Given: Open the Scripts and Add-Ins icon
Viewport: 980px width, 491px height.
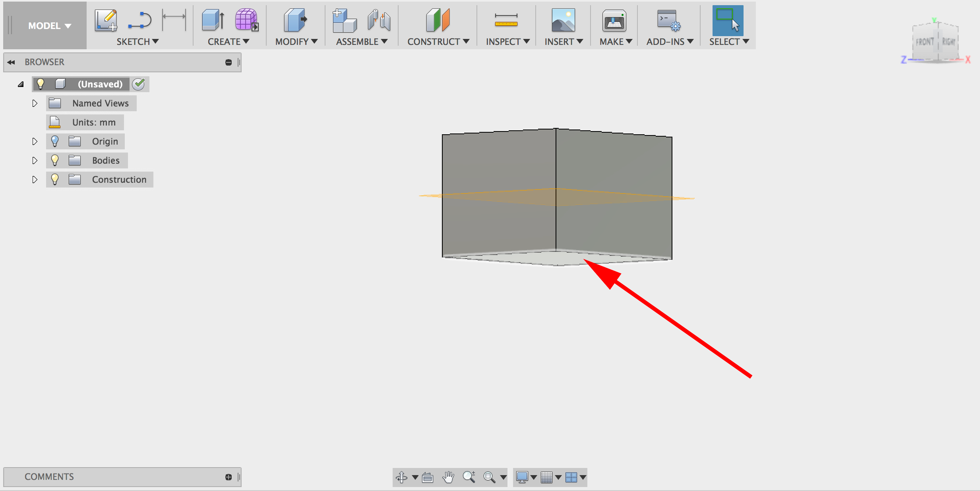Looking at the screenshot, I should click(x=669, y=20).
